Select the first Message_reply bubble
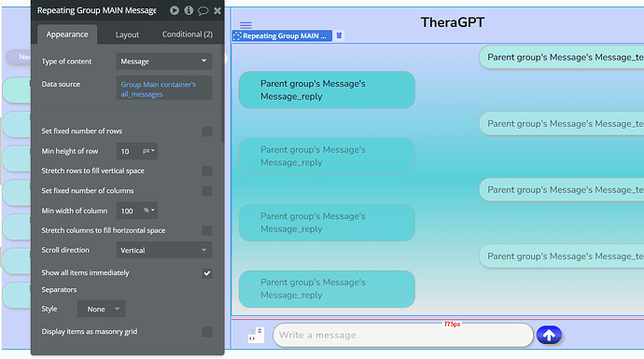The image size is (644, 359). coord(327,90)
